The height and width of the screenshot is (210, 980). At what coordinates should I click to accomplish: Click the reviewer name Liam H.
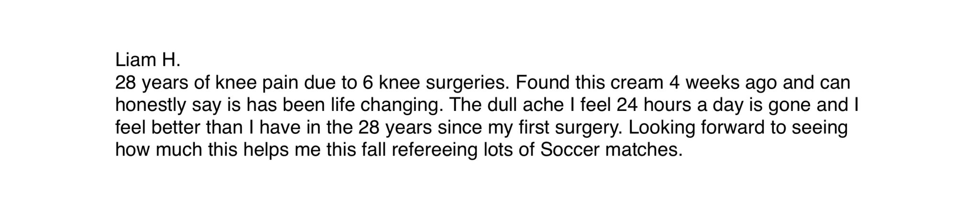tap(148, 60)
